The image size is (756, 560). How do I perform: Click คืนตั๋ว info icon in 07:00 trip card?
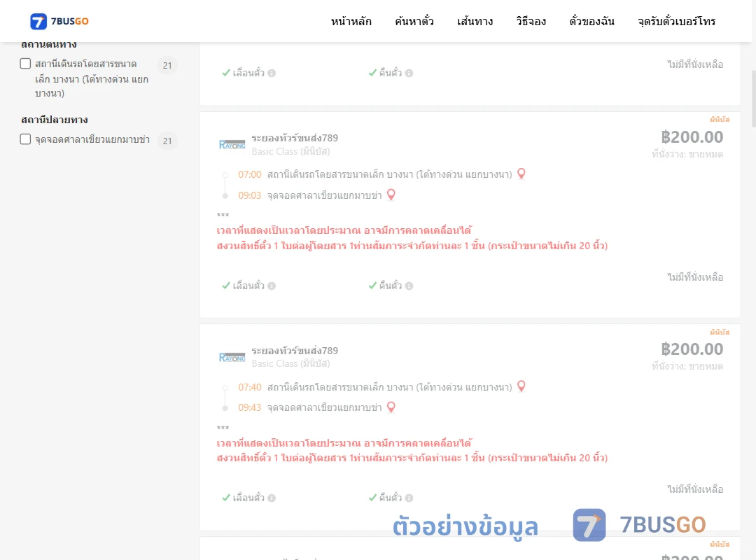(409, 286)
